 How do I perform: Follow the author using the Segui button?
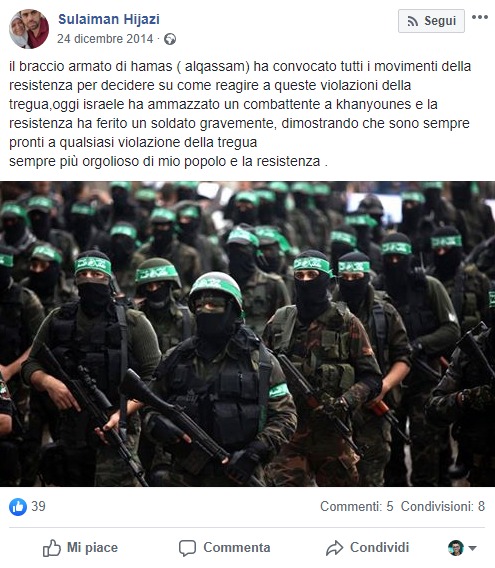coord(431,21)
